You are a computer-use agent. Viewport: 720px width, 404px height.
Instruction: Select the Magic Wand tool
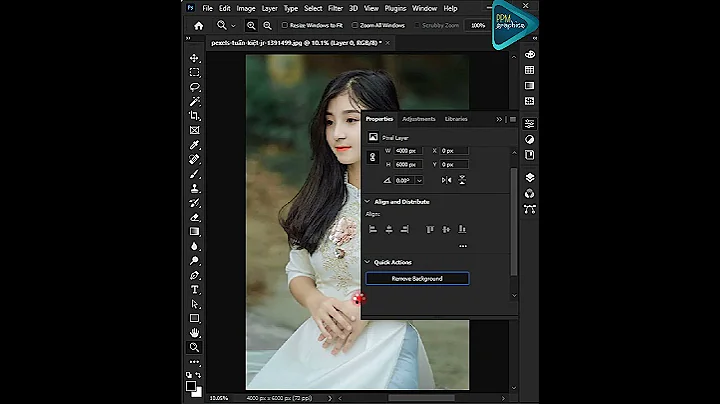point(194,101)
